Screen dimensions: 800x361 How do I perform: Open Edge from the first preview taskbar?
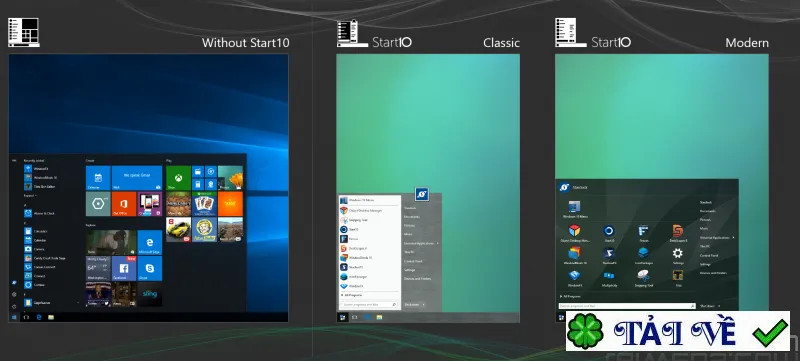click(x=39, y=317)
